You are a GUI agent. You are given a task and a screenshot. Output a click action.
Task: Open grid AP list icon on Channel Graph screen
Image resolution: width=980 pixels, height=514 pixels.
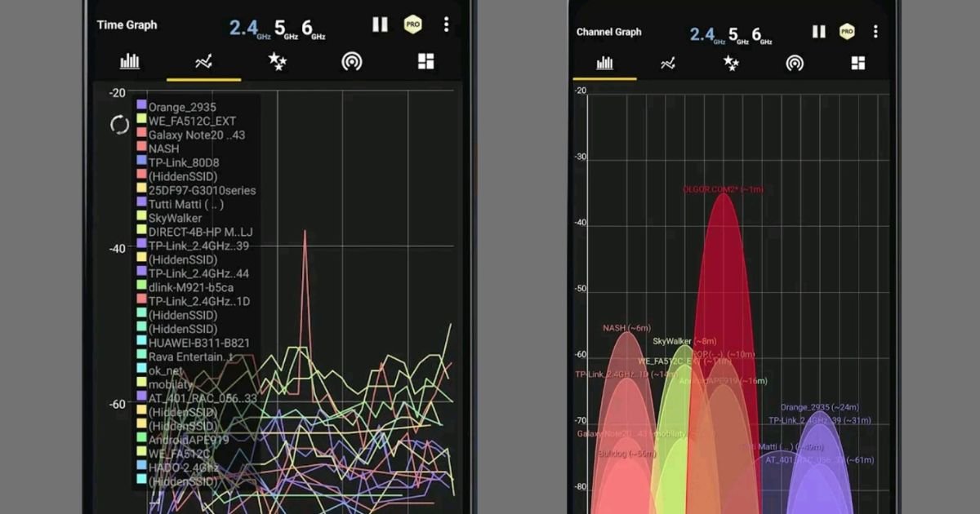point(857,63)
